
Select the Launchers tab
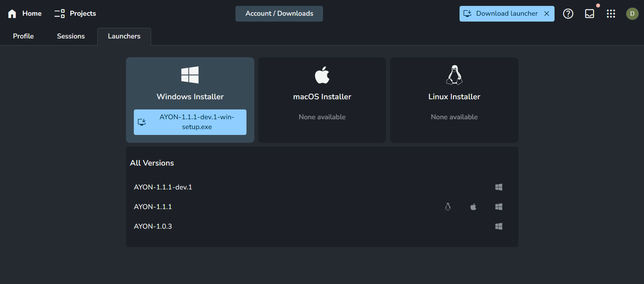[x=124, y=36]
